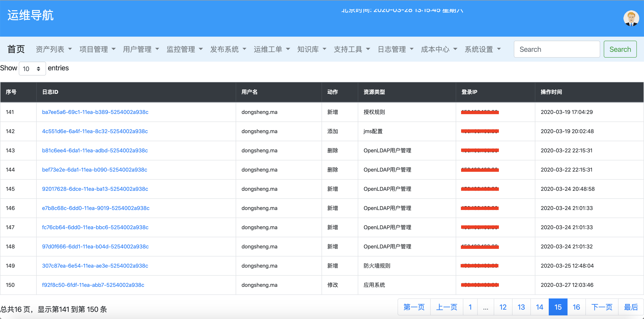Select the 首页 menu item
The image size is (644, 319).
[16, 49]
